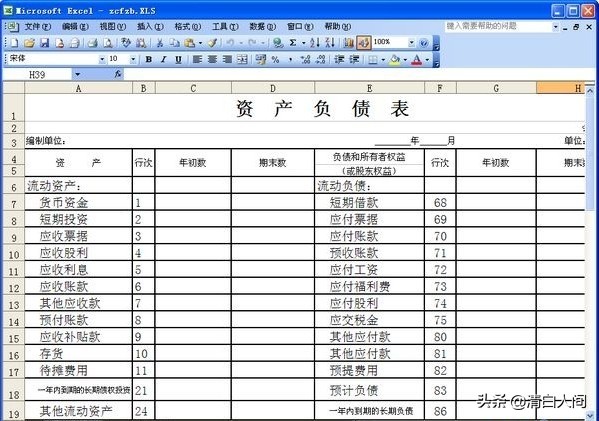This screenshot has height=421, width=599.
Task: Sort ascending with the A-Z icon
Action: [x=315, y=43]
